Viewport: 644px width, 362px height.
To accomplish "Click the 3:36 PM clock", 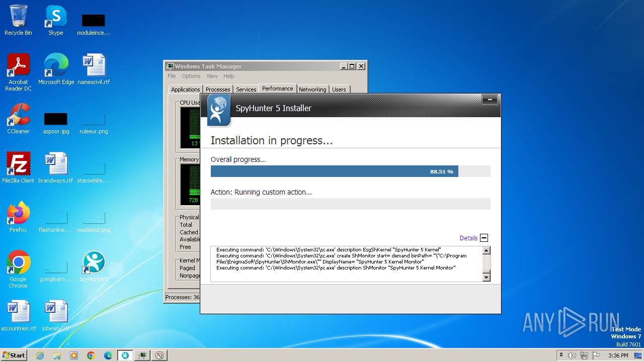I will (x=618, y=355).
